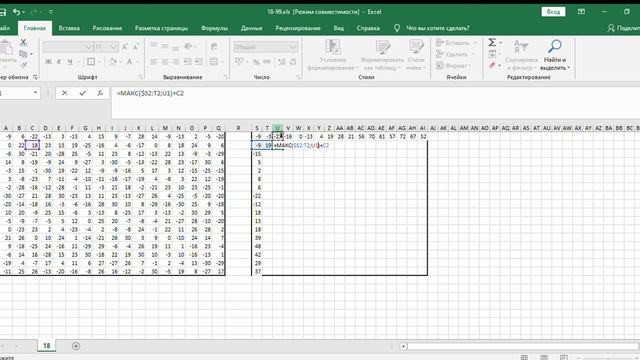Click the ribbon display options icon

[581, 11]
